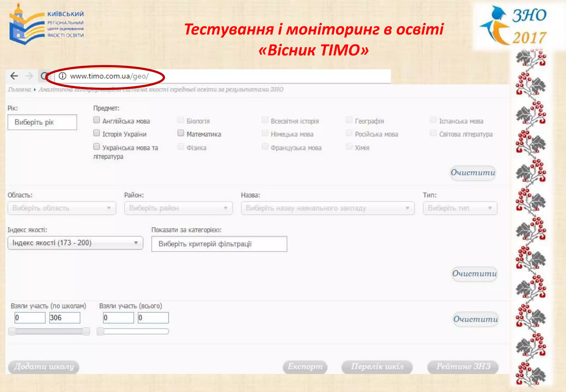
Task: Click the Перелік шкіл button
Action: [x=377, y=367]
